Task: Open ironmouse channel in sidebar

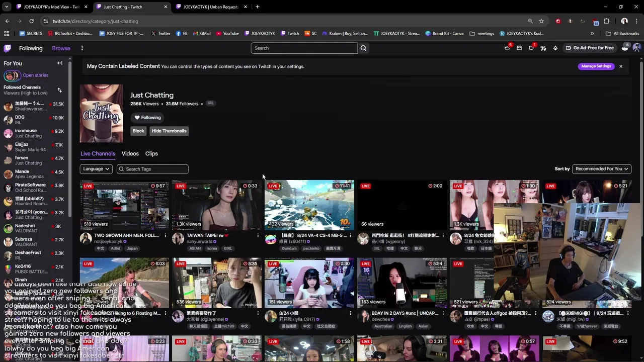Action: 34,133
